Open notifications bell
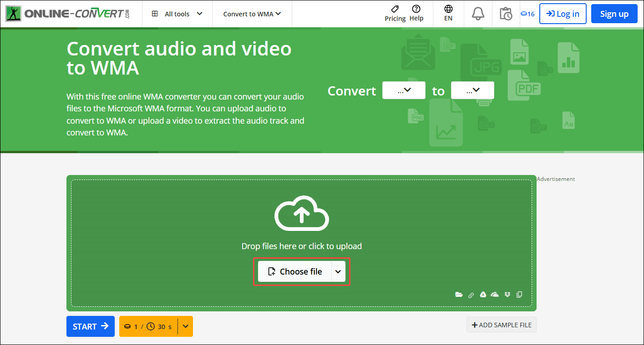Viewport: 644px width, 345px height. tap(477, 14)
